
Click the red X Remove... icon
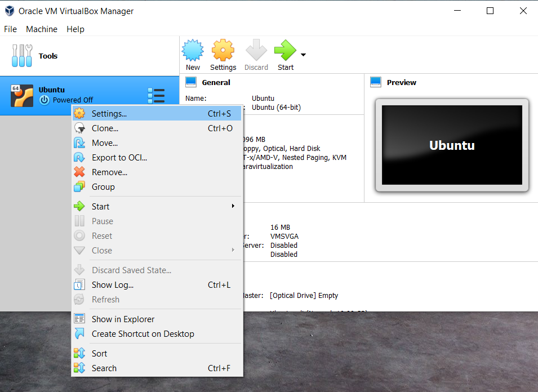pos(79,172)
